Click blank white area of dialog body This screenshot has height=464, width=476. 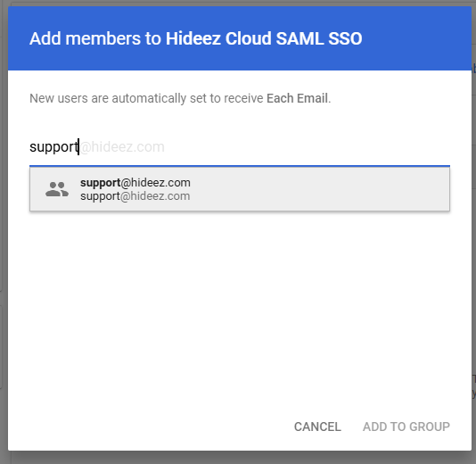[x=240, y=304]
